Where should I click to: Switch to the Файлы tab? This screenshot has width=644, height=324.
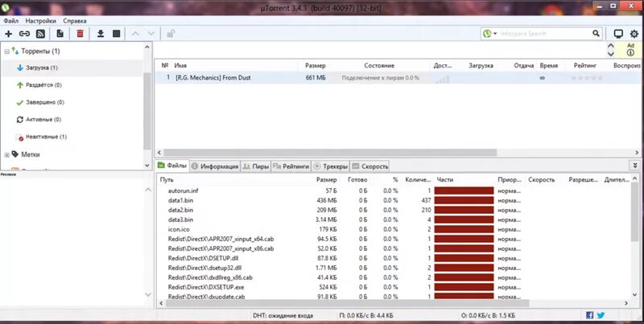pos(172,166)
